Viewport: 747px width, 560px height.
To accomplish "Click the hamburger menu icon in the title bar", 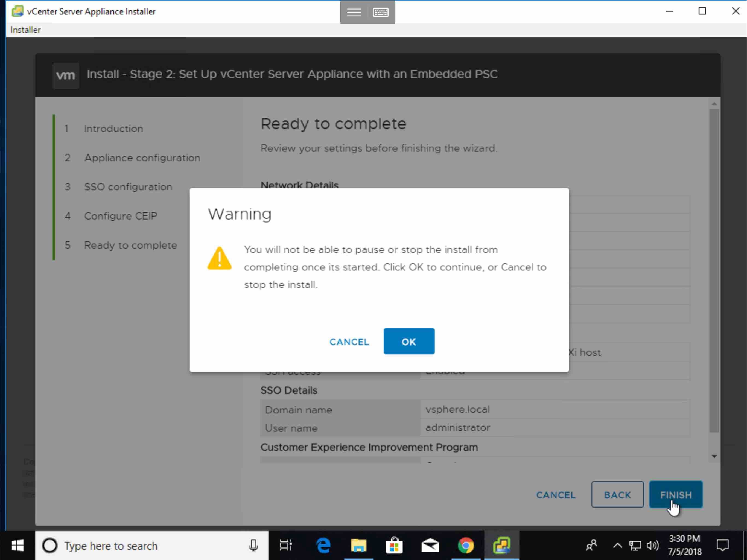I will point(354,12).
